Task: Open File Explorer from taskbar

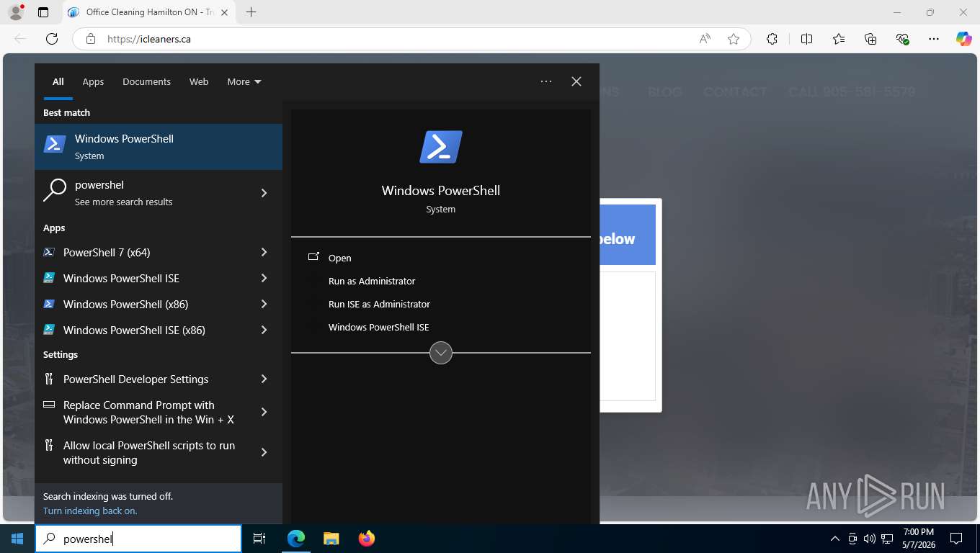Action: (x=331, y=539)
